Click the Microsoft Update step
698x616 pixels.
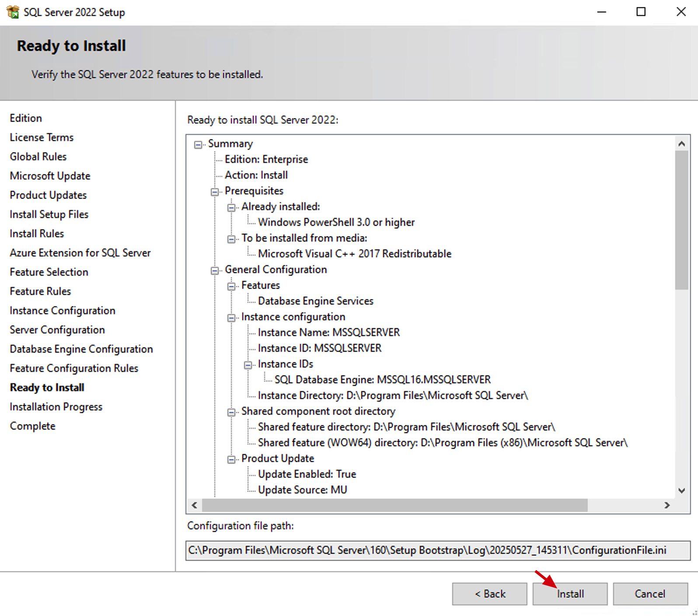click(x=50, y=176)
